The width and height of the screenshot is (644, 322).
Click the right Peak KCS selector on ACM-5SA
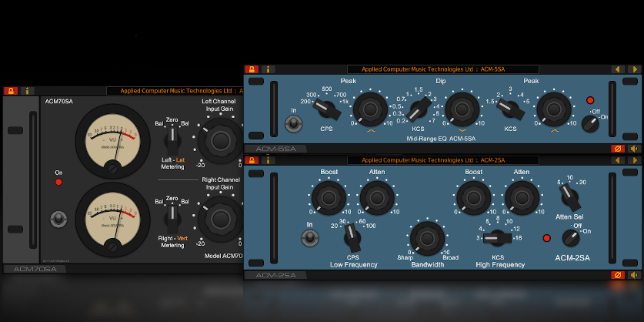pos(511,109)
